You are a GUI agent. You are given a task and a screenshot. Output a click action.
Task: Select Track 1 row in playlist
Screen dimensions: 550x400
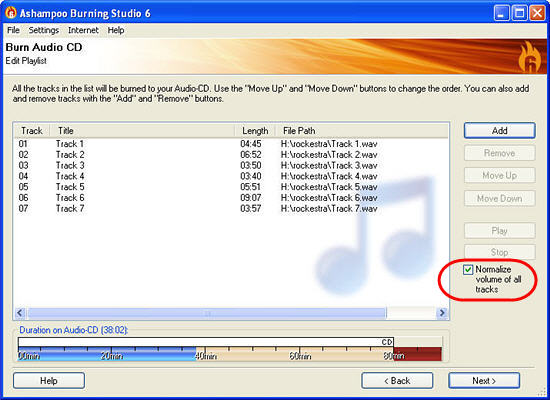[x=231, y=144]
